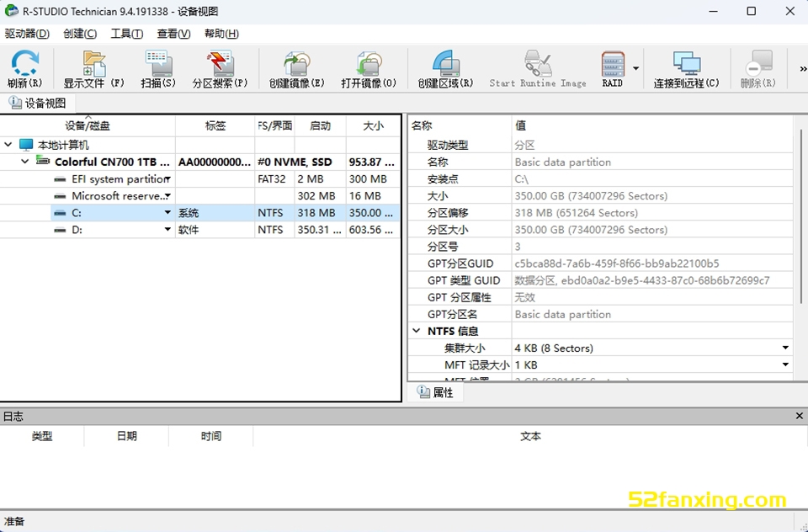Open the Show Files (显示文件) tool
Screen dimensions: 808x532
pos(94,68)
